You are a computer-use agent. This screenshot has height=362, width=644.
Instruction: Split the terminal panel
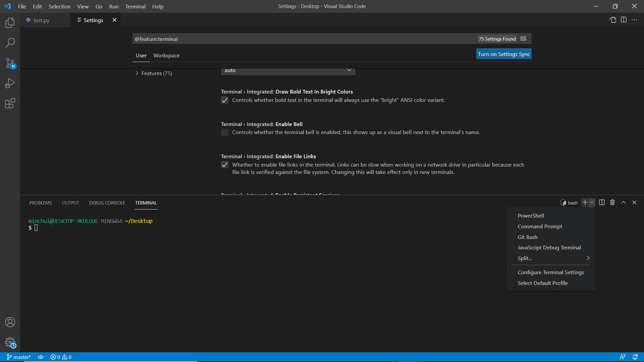click(x=602, y=202)
